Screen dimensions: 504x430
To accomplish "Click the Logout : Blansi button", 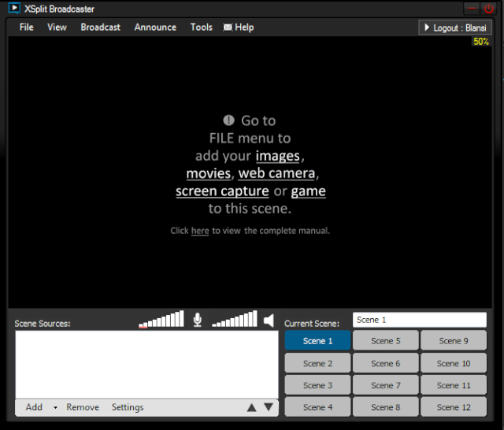I will coord(455,28).
